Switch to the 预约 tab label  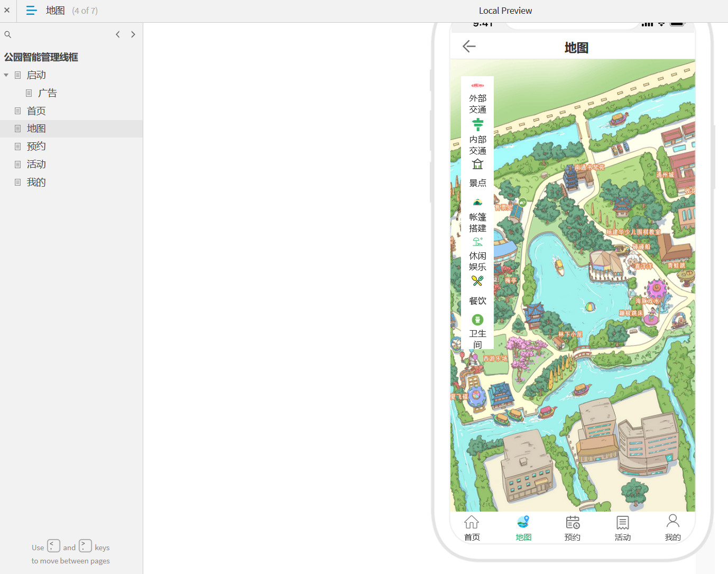coord(573,537)
